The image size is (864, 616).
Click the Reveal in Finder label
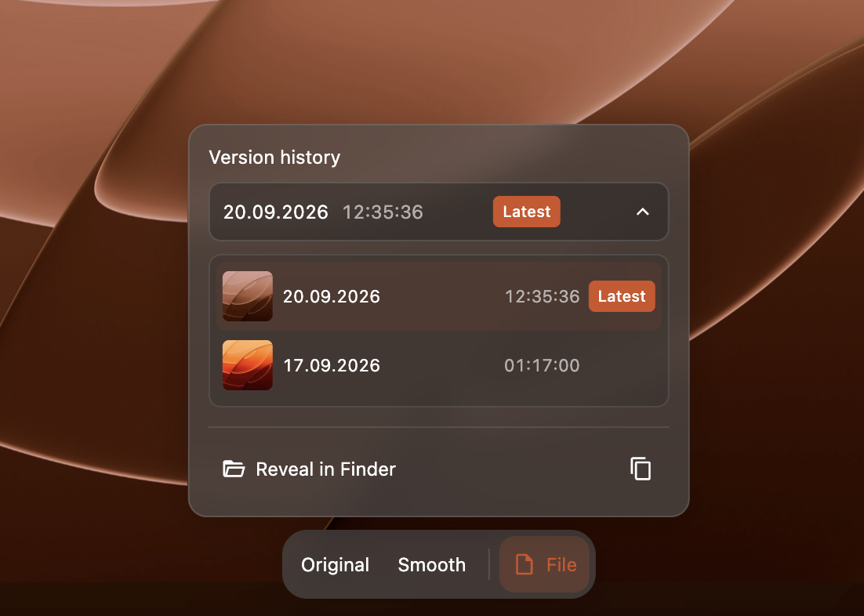pos(325,469)
